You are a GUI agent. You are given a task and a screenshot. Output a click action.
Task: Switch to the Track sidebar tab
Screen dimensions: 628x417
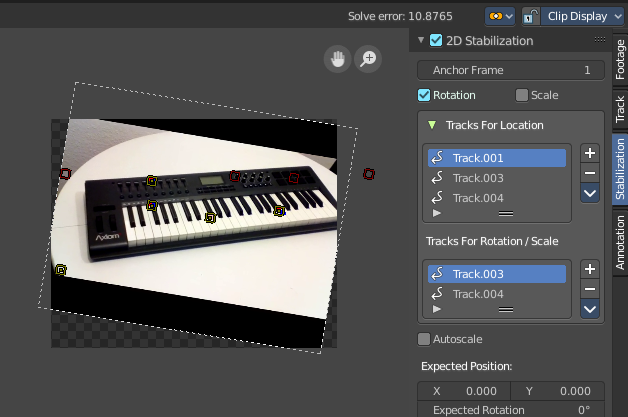coord(620,109)
